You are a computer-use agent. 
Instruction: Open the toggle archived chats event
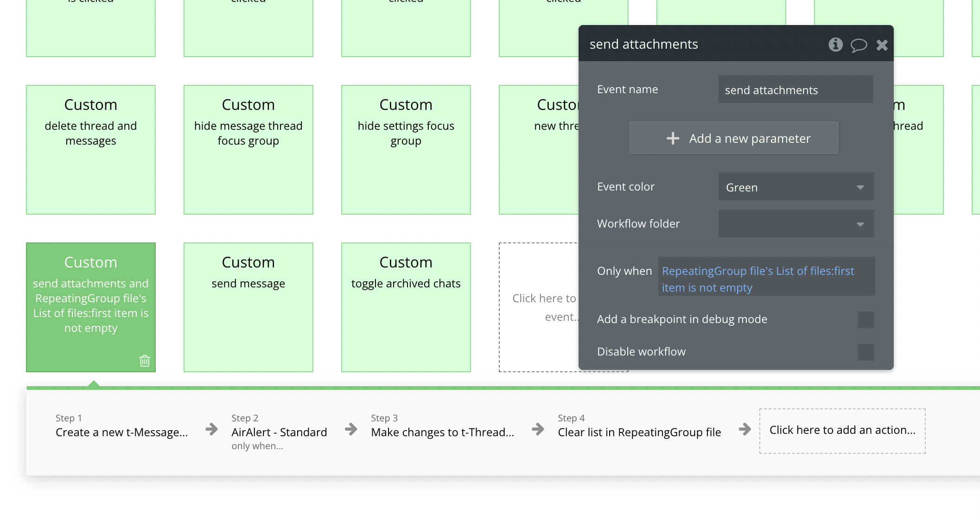[406, 307]
